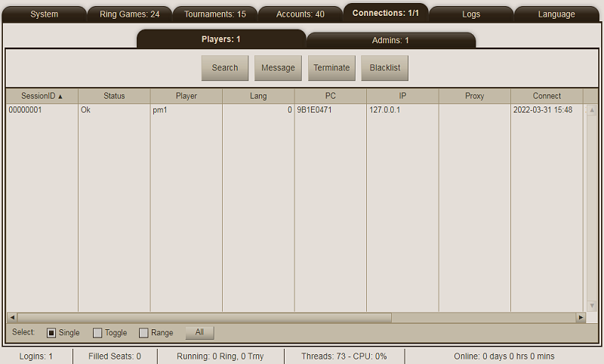Open the Tournaments tab

(x=215, y=14)
